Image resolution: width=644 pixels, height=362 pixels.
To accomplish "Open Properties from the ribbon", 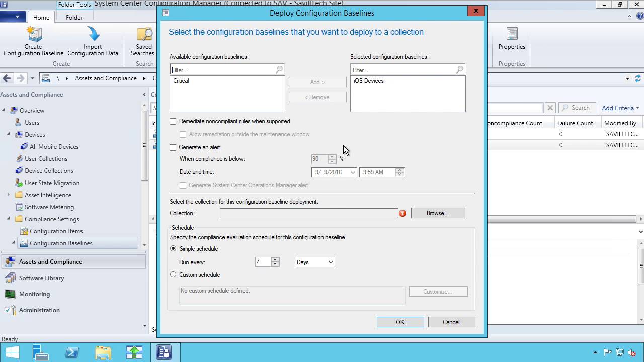I will click(x=512, y=39).
